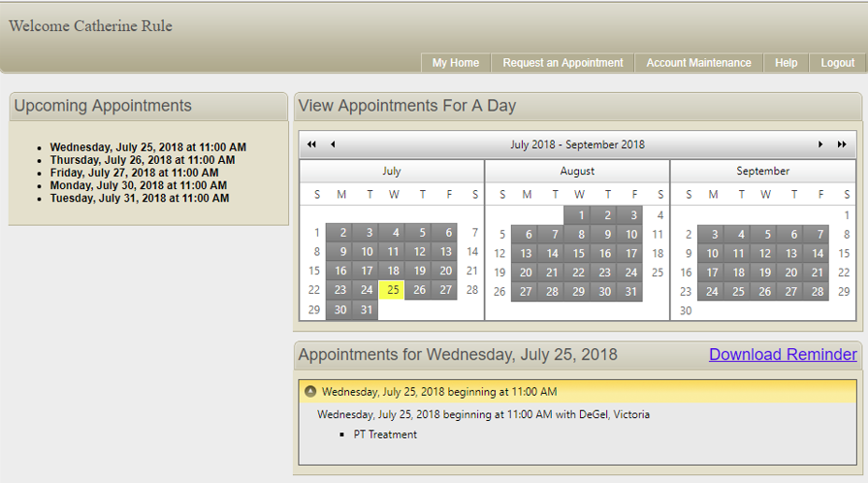Screen dimensions: 868x483
Task: Click the Download Reminder link
Action: click(x=783, y=355)
